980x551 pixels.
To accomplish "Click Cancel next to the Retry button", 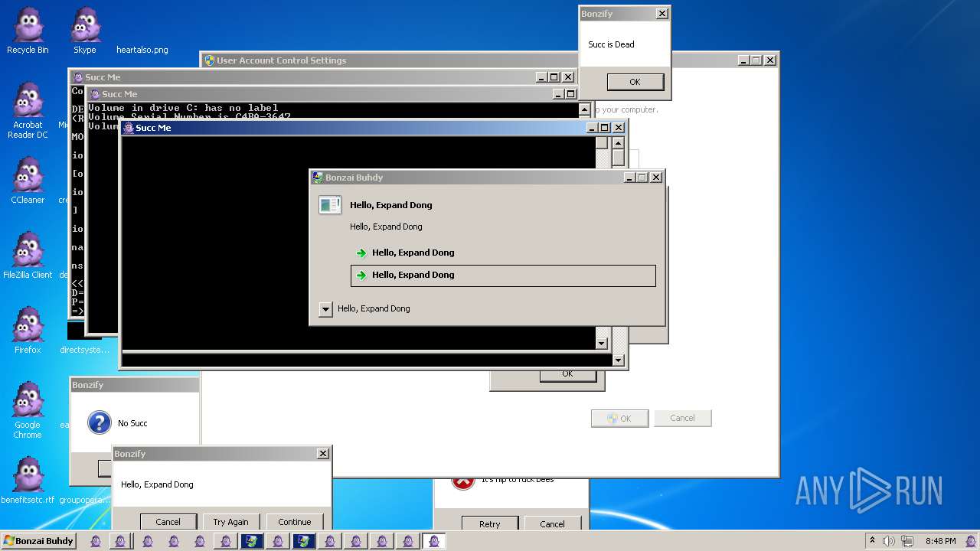I will [552, 523].
